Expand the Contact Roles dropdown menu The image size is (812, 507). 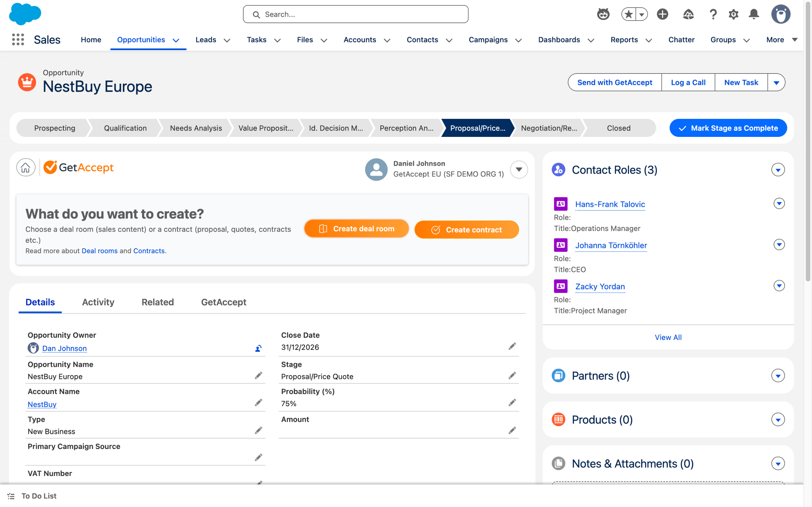tap(777, 170)
